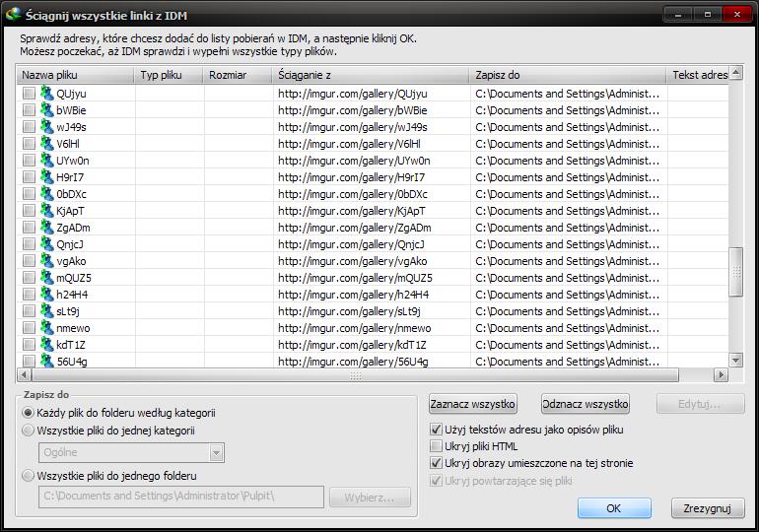This screenshot has height=532, width=759.
Task: Click the file icon next to h24H4
Action: click(x=47, y=294)
